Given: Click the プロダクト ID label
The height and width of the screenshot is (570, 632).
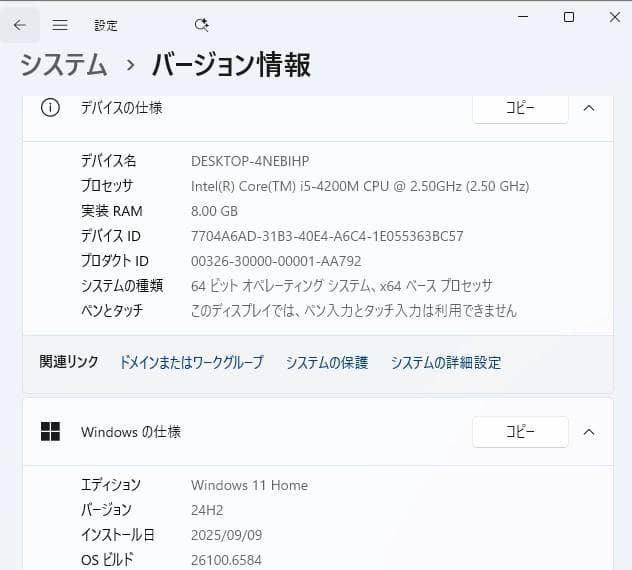Looking at the screenshot, I should point(114,261).
